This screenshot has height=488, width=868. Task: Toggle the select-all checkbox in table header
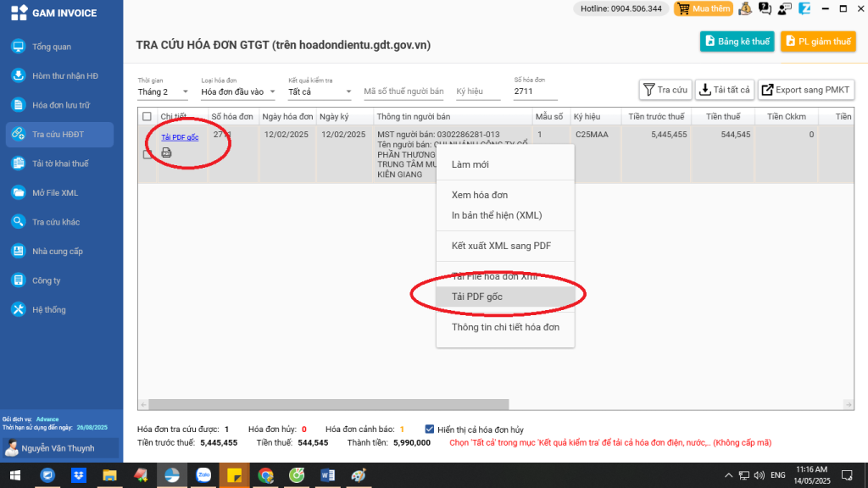[147, 117]
